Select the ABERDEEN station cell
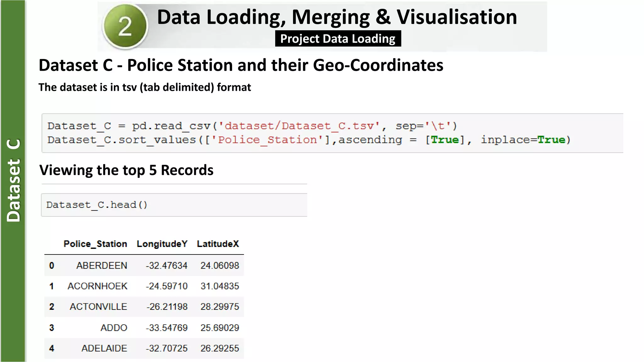The width and height of the screenshot is (644, 362). pos(102,266)
